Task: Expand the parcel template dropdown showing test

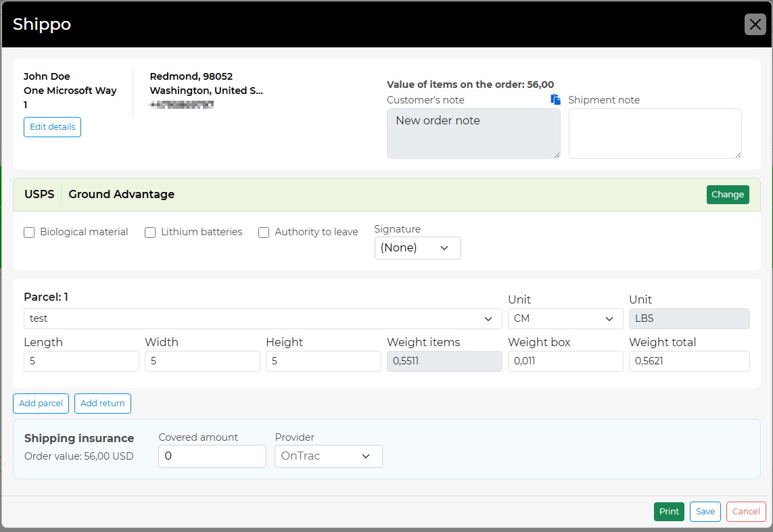Action: point(262,318)
